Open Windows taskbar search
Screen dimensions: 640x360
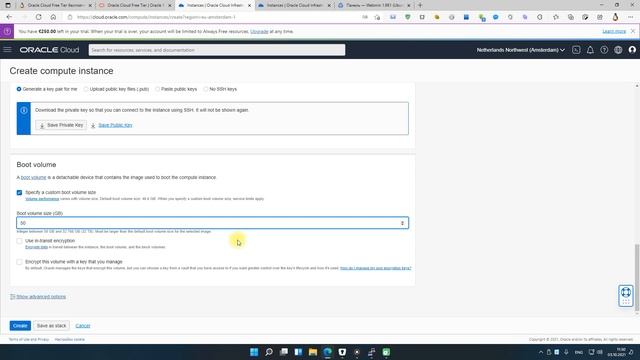[269, 352]
